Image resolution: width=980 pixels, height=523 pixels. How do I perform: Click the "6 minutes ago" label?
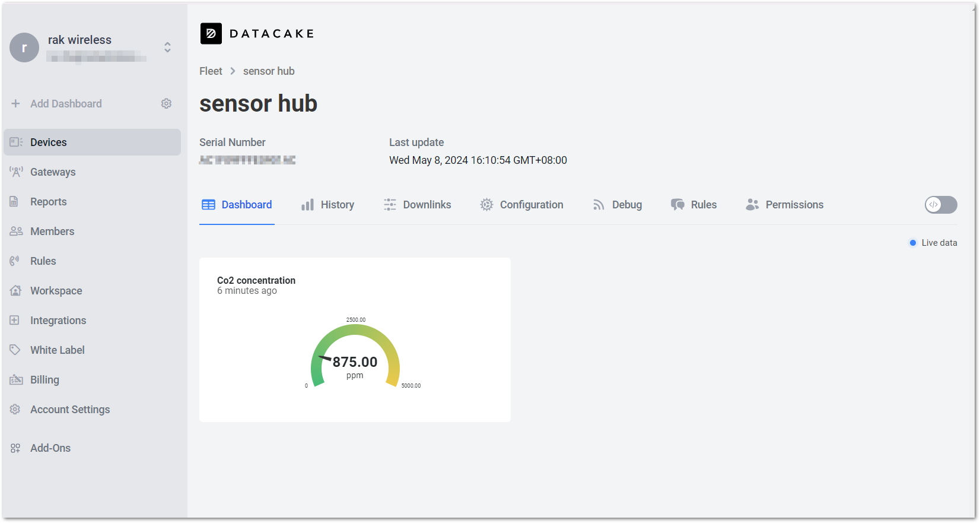(247, 291)
